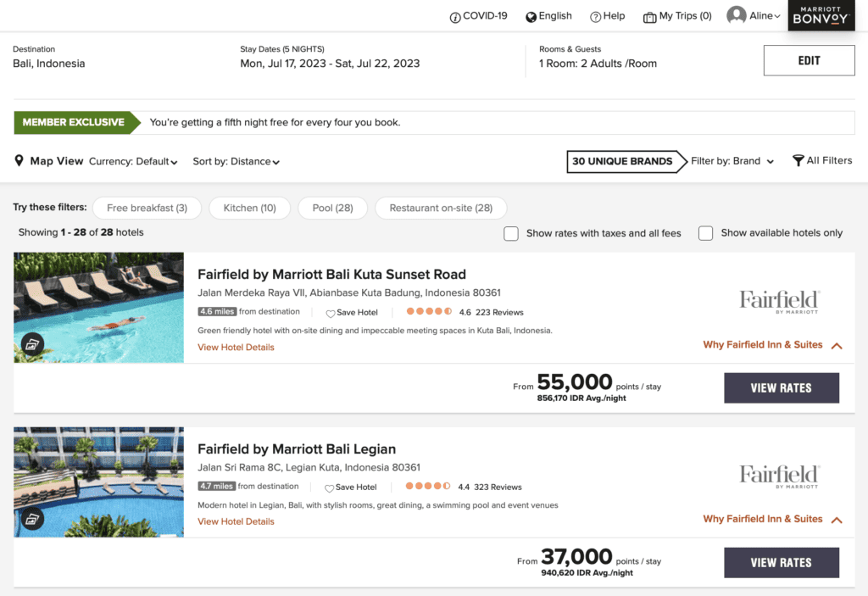Open All Filters using the funnel icon
868x596 pixels.
(x=797, y=160)
